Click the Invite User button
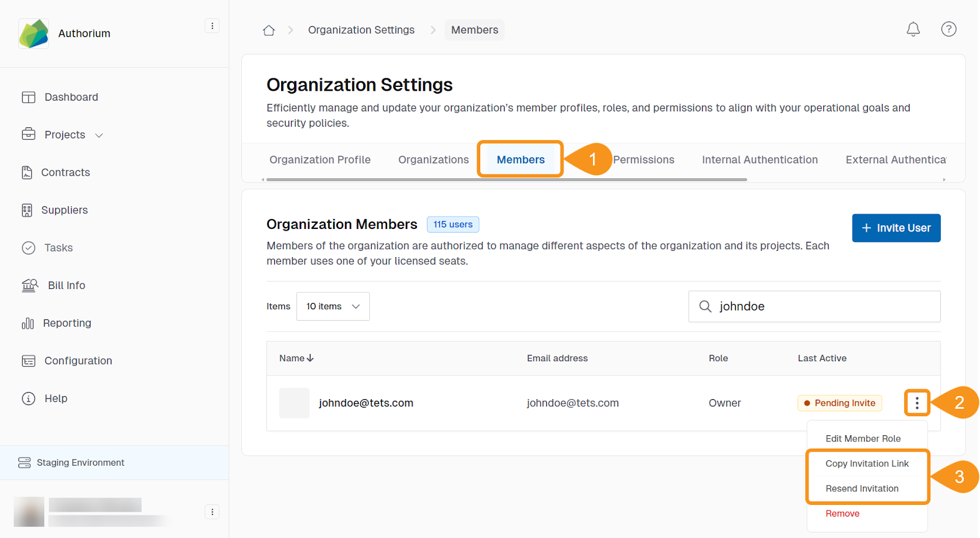This screenshot has width=980, height=538. tap(895, 228)
